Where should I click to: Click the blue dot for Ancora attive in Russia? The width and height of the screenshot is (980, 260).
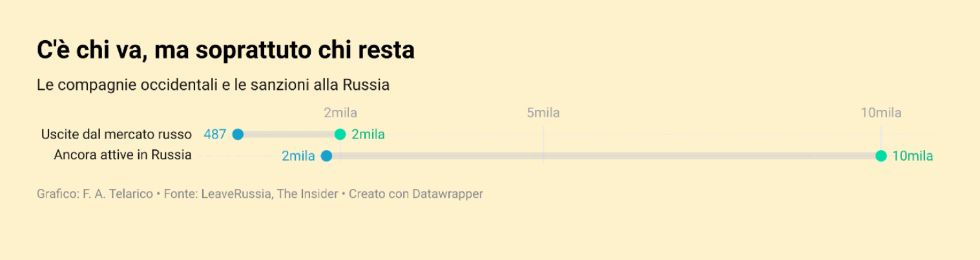click(x=327, y=156)
